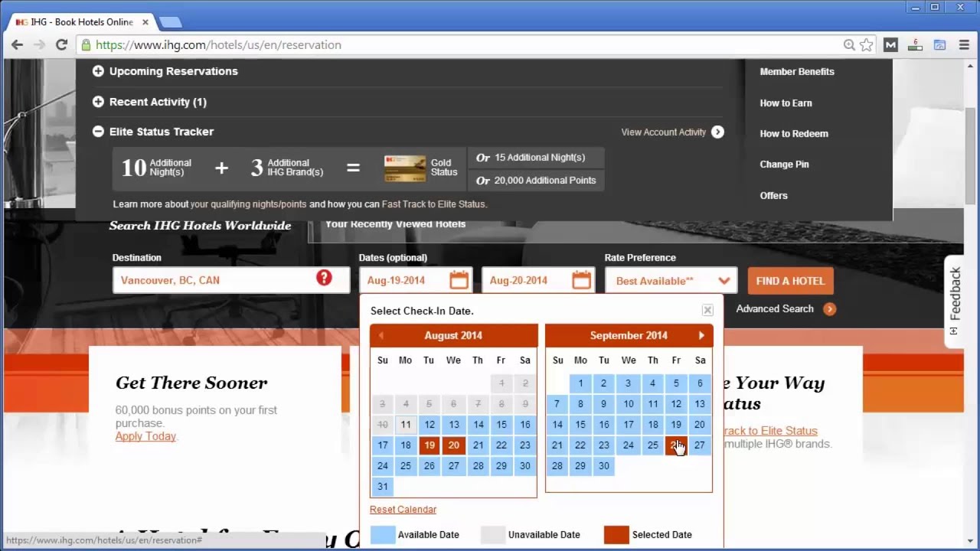980x551 pixels.
Task: Click the zoom magnifier icon in address bar
Action: coord(849,45)
